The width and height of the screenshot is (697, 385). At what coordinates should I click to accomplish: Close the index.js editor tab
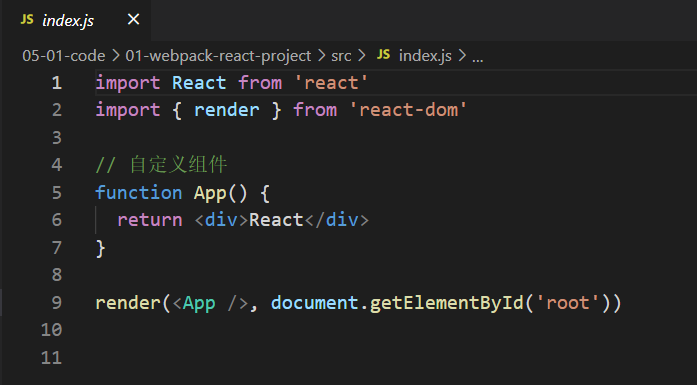pyautogui.click(x=133, y=20)
